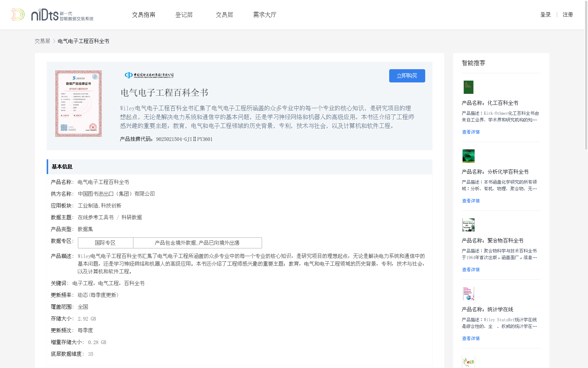
Task: Click the 聚合物百科全书 book cover
Action: pos(469,225)
